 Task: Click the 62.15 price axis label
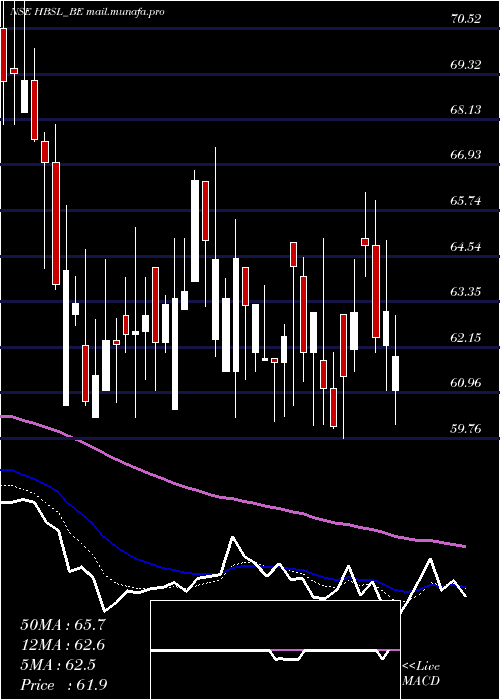coord(466,337)
